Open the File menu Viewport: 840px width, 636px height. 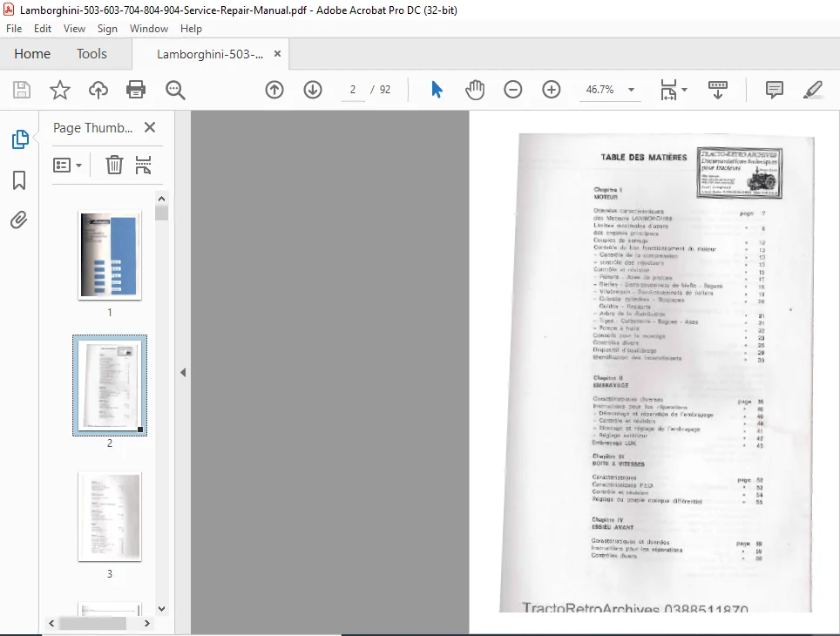[14, 29]
